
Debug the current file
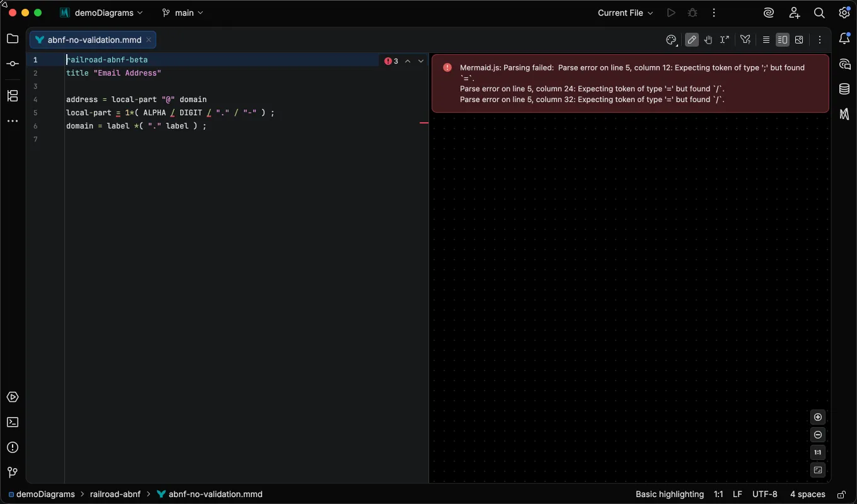[693, 13]
